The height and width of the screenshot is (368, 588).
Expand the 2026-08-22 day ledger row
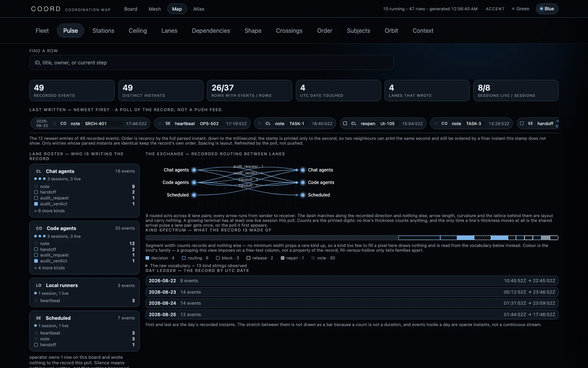pyautogui.click(x=352, y=280)
